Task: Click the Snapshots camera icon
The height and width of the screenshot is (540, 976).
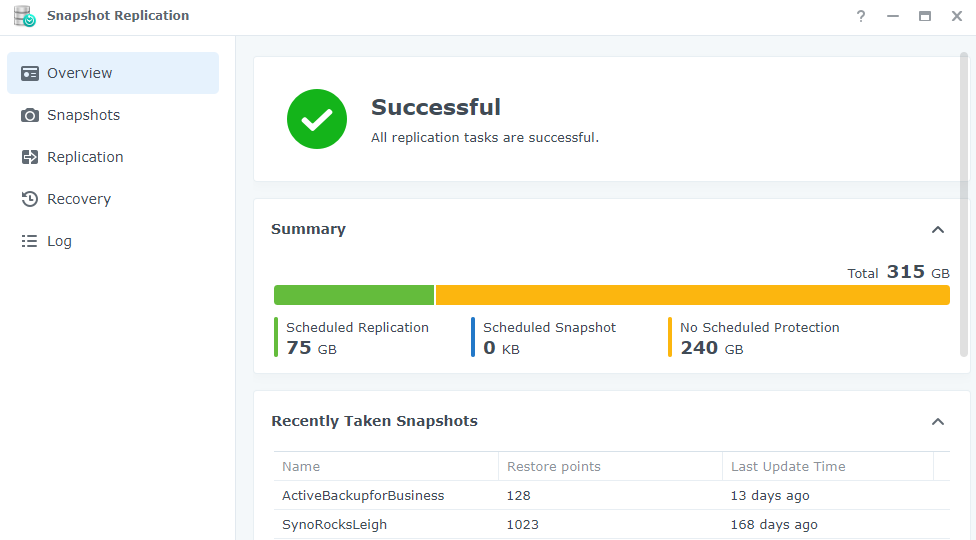Action: 29,115
